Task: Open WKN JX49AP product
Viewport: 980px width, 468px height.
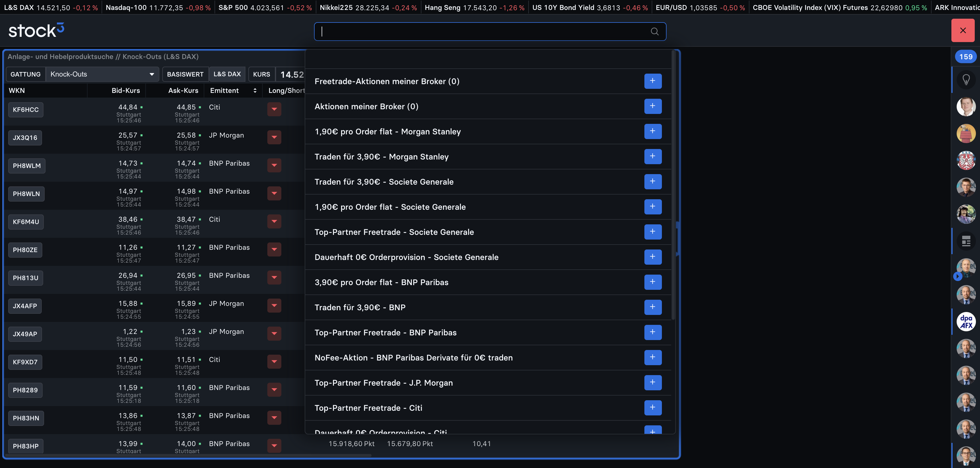Action: (x=25, y=334)
